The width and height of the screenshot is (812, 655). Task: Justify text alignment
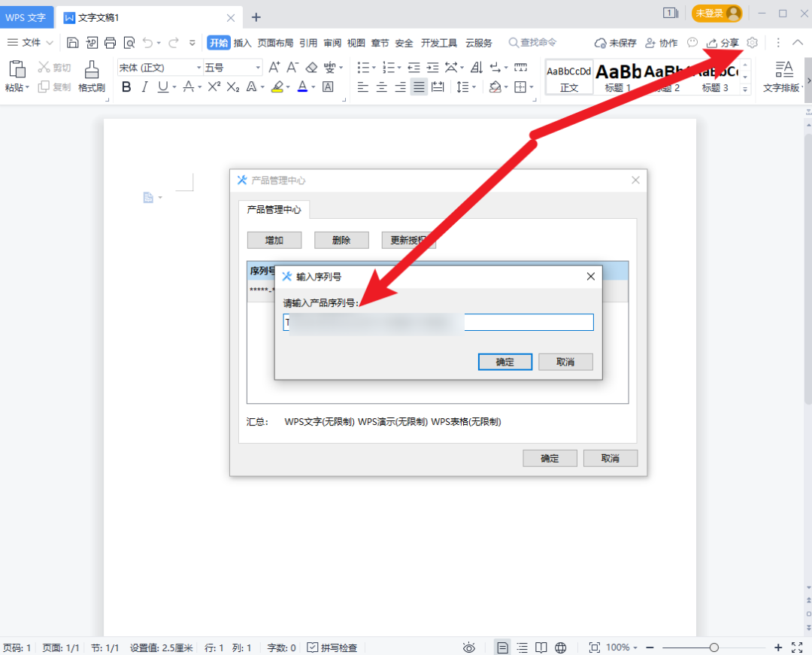click(419, 87)
